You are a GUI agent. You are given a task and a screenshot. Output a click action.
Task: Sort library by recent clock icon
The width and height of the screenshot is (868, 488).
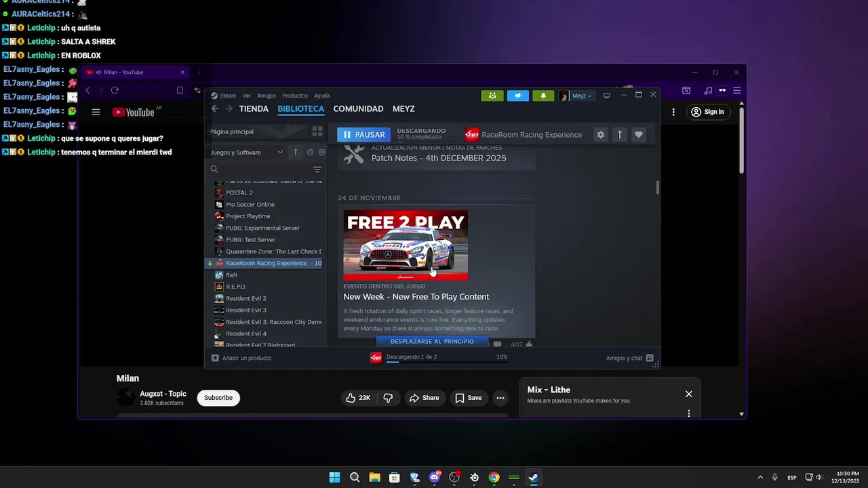click(310, 152)
